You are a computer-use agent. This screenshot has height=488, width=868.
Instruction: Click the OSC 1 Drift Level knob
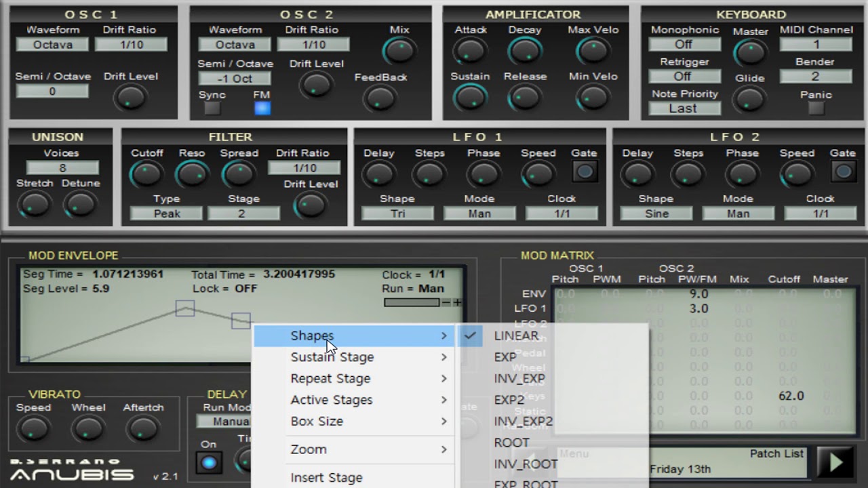(x=130, y=97)
